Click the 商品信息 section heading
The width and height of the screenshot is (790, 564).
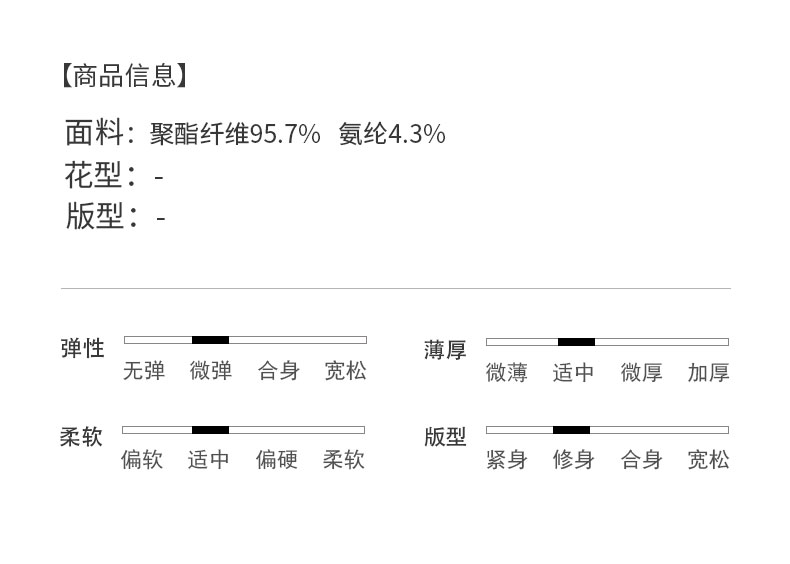point(123,75)
